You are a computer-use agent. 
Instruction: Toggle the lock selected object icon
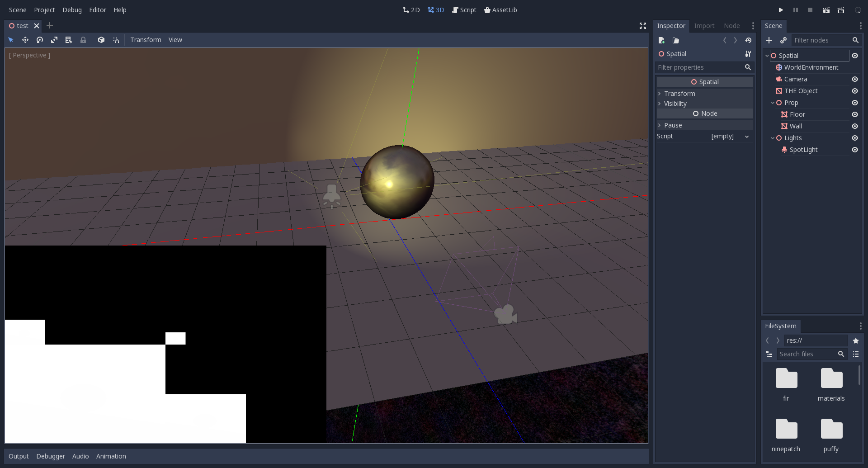point(83,40)
